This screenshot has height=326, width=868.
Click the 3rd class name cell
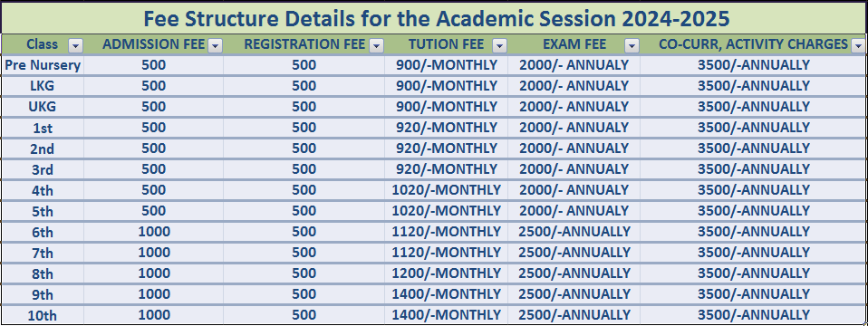tap(43, 169)
